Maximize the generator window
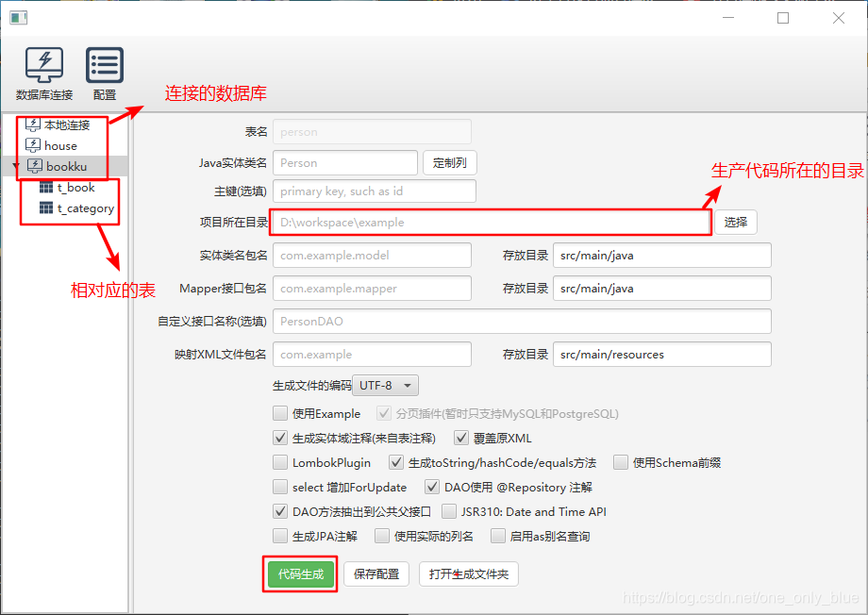868x615 pixels. tap(783, 18)
